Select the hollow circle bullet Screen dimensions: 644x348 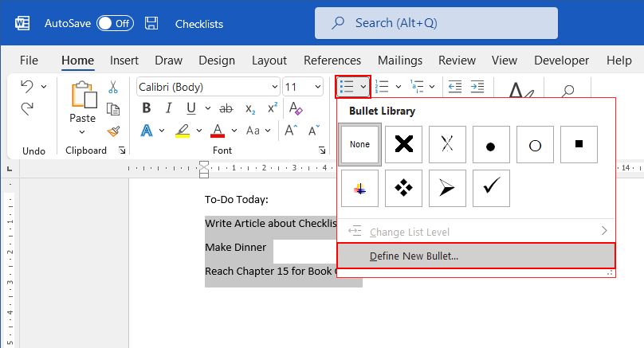click(535, 144)
